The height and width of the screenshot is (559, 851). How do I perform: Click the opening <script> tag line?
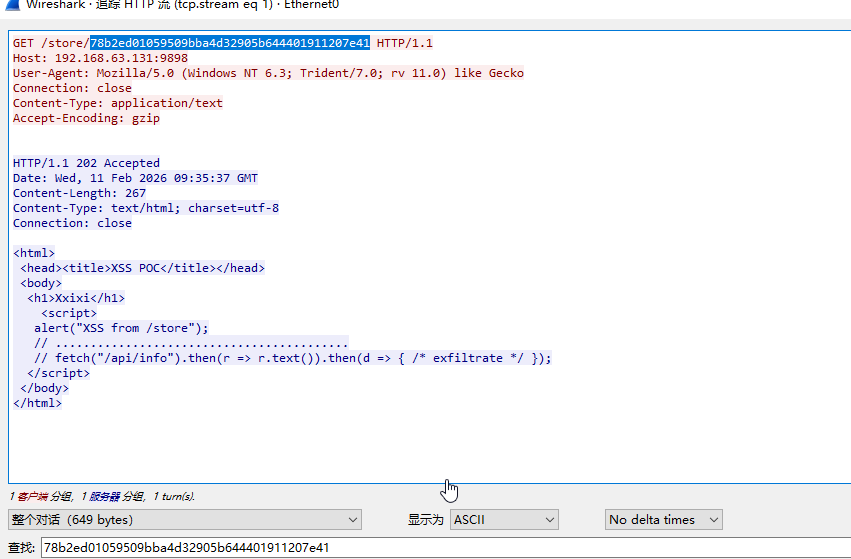click(x=69, y=313)
